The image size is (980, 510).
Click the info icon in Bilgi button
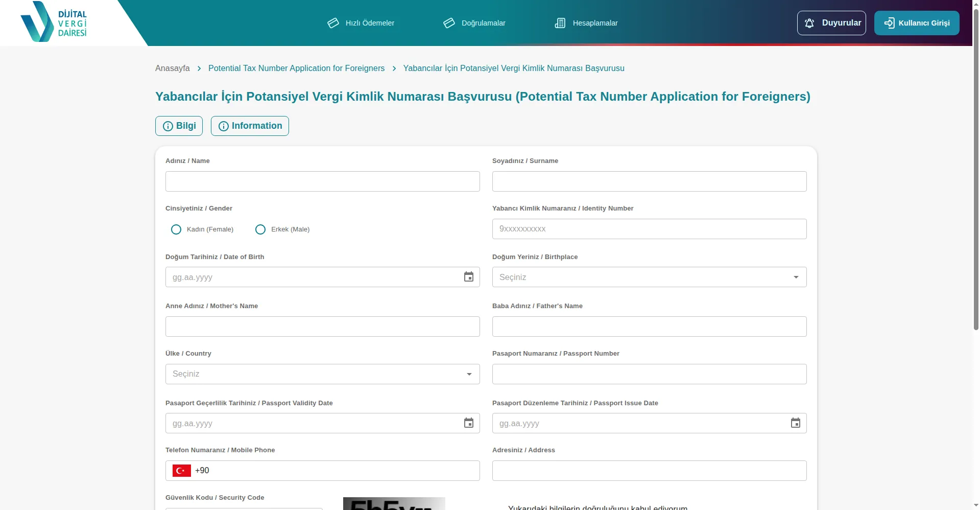coord(168,126)
